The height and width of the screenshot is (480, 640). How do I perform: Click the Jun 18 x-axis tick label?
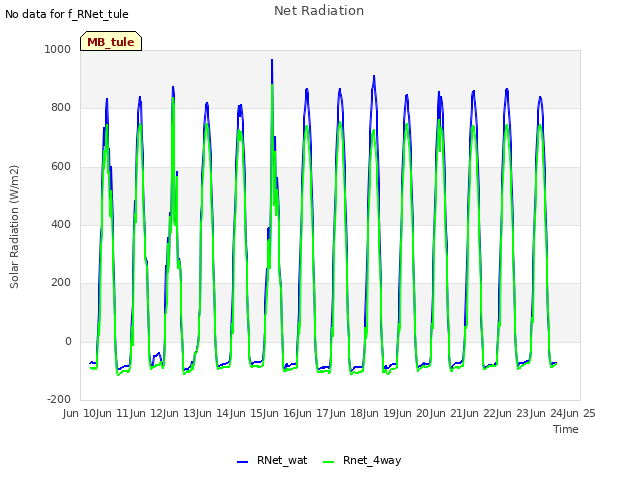[x=347, y=413]
